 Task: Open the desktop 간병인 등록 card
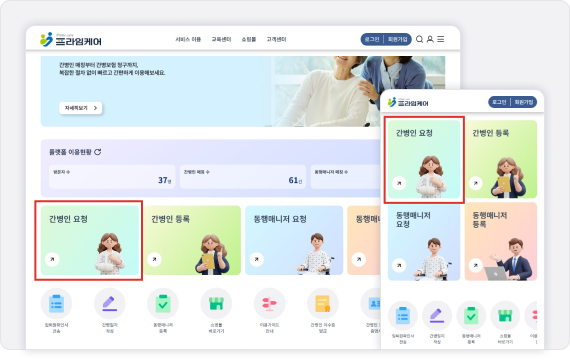pyautogui.click(x=192, y=240)
